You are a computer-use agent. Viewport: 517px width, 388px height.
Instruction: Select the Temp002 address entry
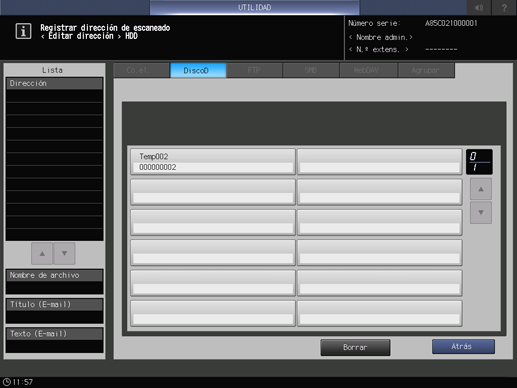coord(213,162)
